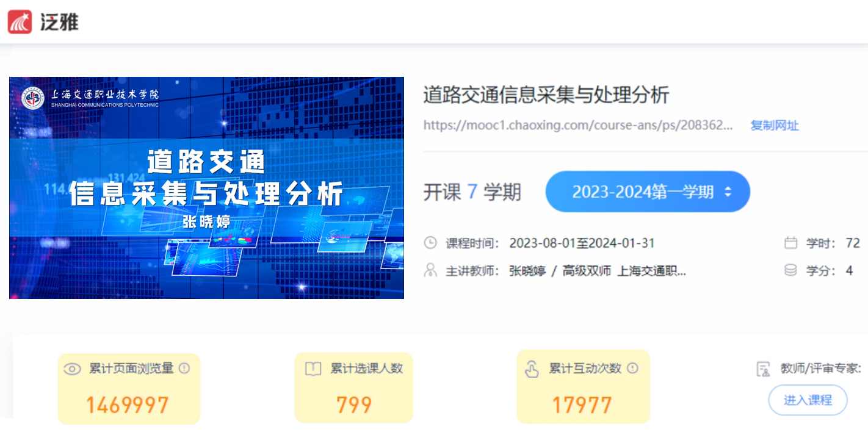Click the hand-tap icon for 累计互动次数

(x=532, y=369)
